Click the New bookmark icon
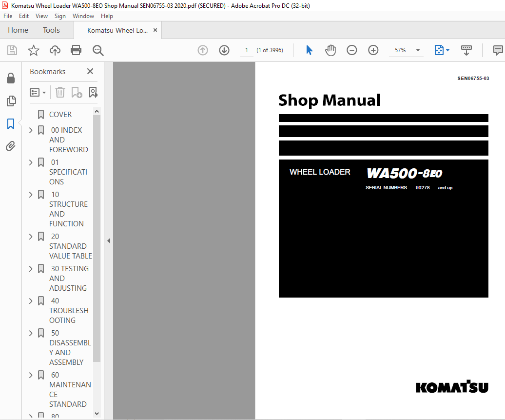 [77, 93]
